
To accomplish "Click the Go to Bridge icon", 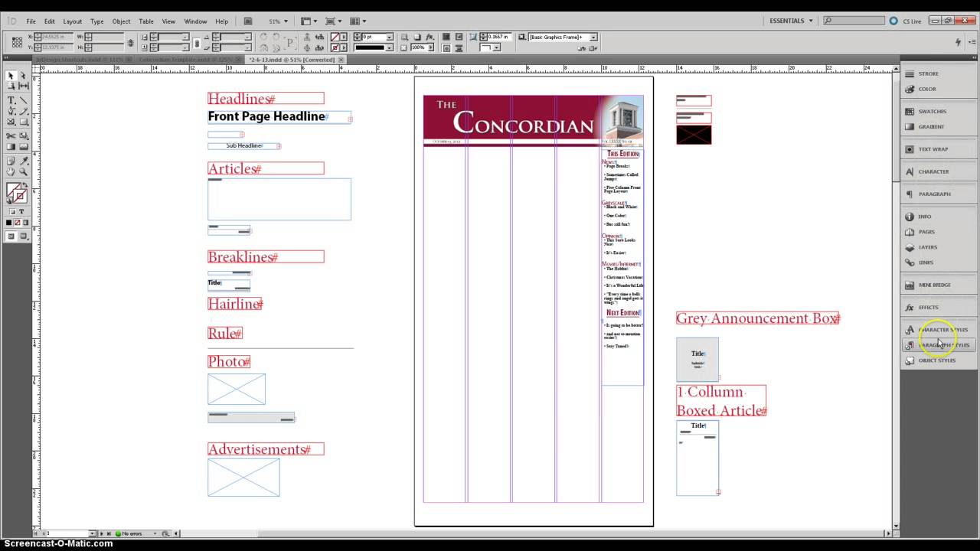I will [x=247, y=21].
